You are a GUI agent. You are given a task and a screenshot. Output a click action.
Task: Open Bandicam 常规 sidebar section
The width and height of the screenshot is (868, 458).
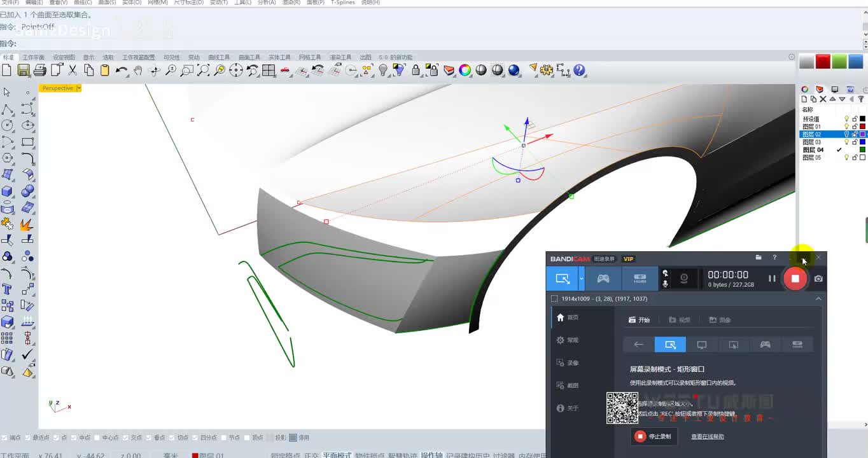pos(567,340)
